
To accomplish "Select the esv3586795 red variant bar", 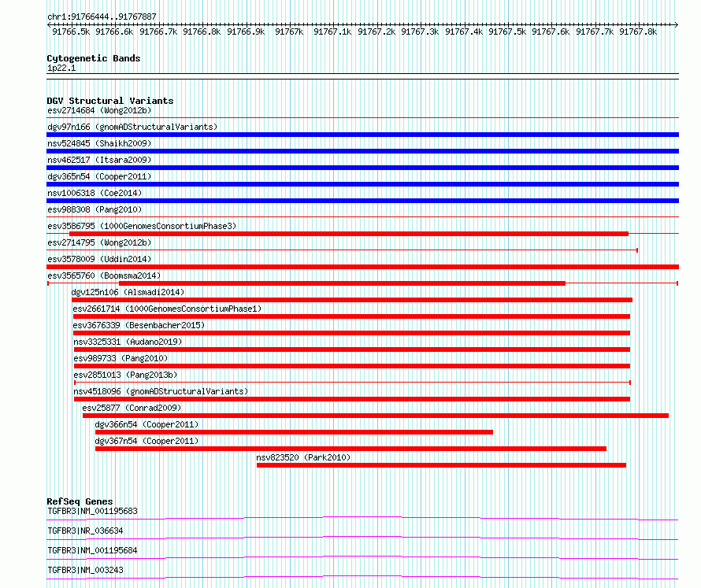I will point(349,234).
